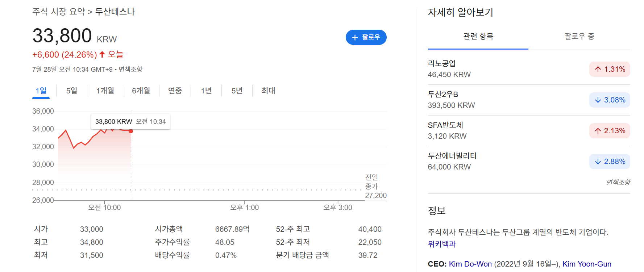
Task: Click the red up arrow next to 오늘
Action: pyautogui.click(x=102, y=54)
